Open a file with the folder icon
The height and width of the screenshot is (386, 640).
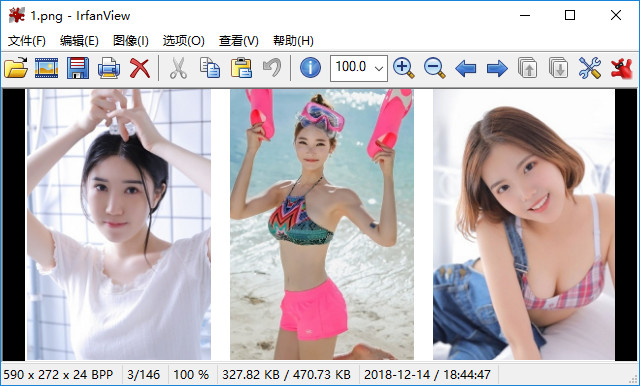(x=16, y=68)
